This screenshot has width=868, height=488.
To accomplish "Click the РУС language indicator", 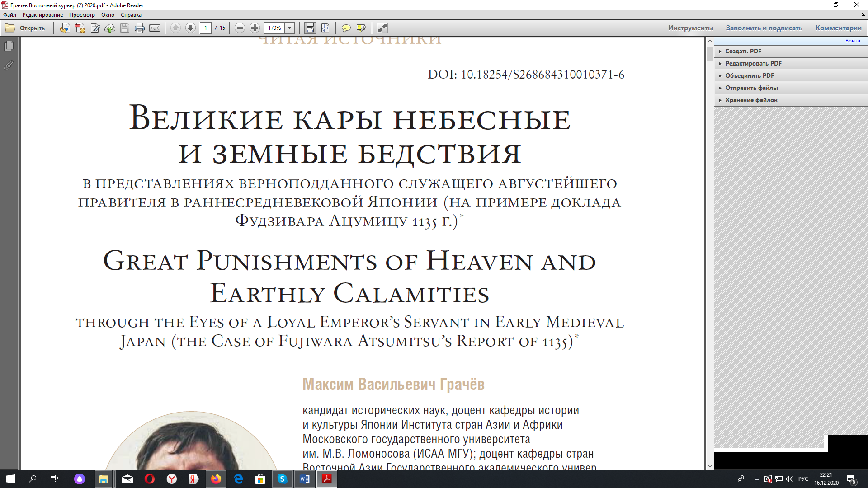I will 803,479.
